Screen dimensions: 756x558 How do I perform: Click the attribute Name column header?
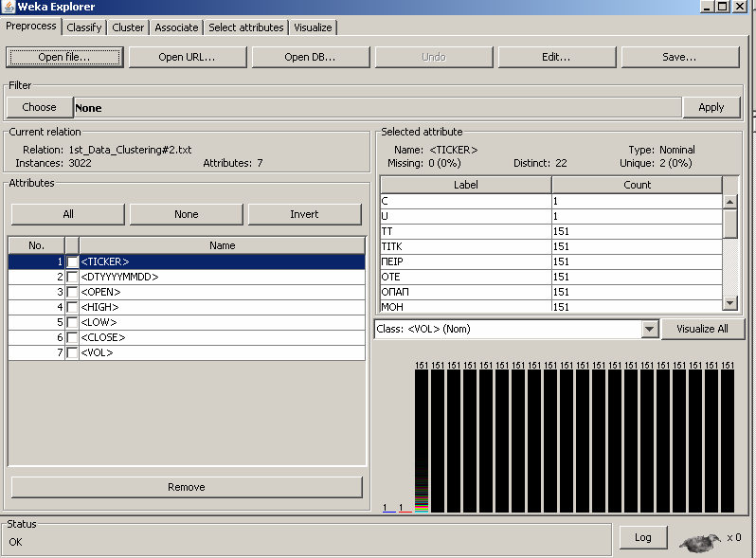tap(223, 245)
